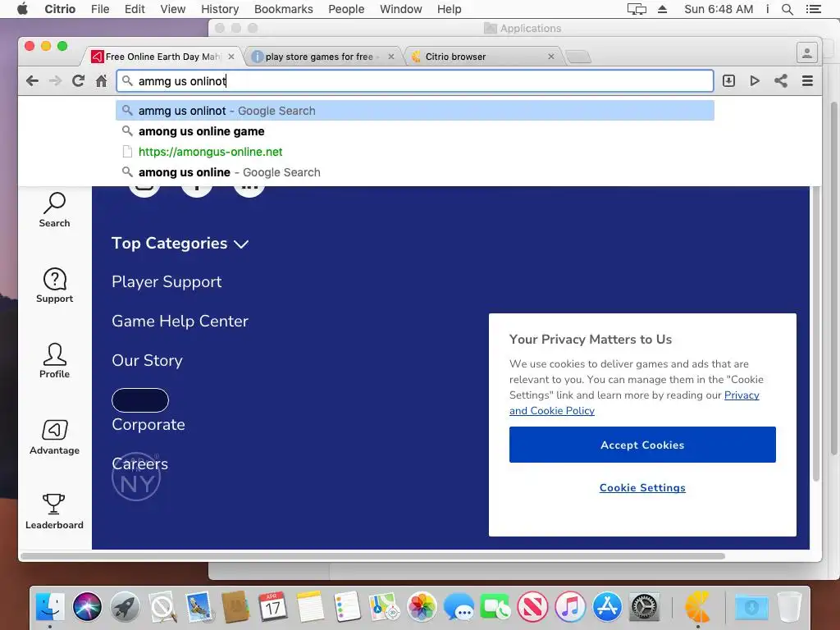840x630 pixels.
Task: Open the Citrio hamburger menu
Action: coord(807,81)
